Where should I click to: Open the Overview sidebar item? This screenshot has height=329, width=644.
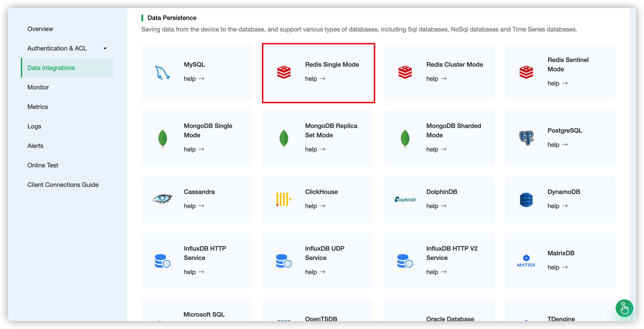coord(40,29)
